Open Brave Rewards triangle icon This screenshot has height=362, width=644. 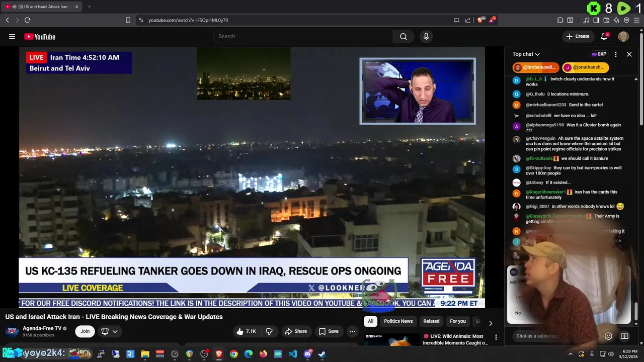(x=492, y=20)
